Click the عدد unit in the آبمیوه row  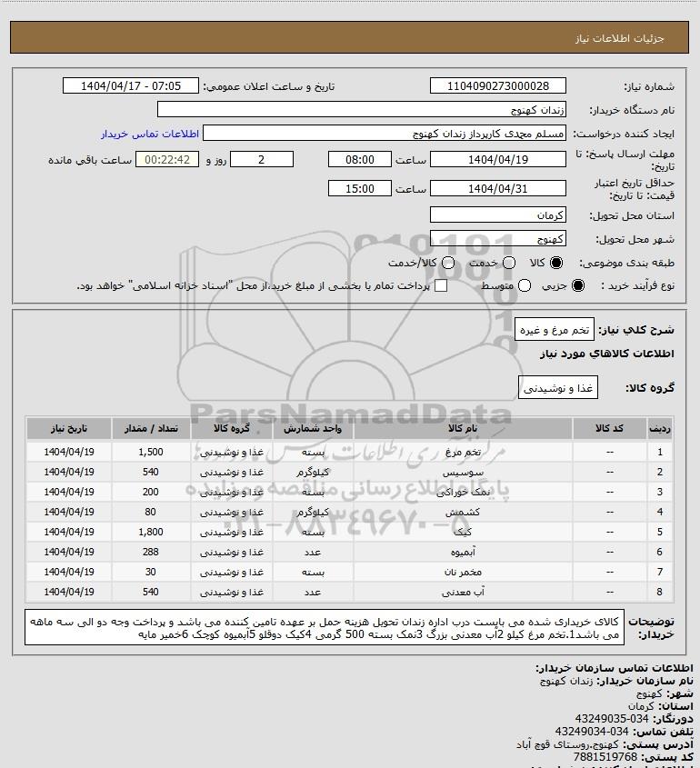click(x=313, y=552)
